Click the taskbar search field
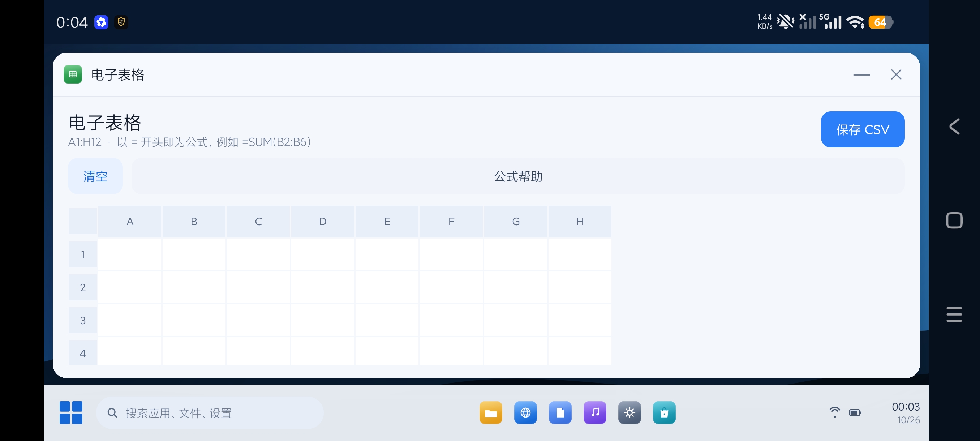Image resolution: width=980 pixels, height=441 pixels. coord(210,413)
